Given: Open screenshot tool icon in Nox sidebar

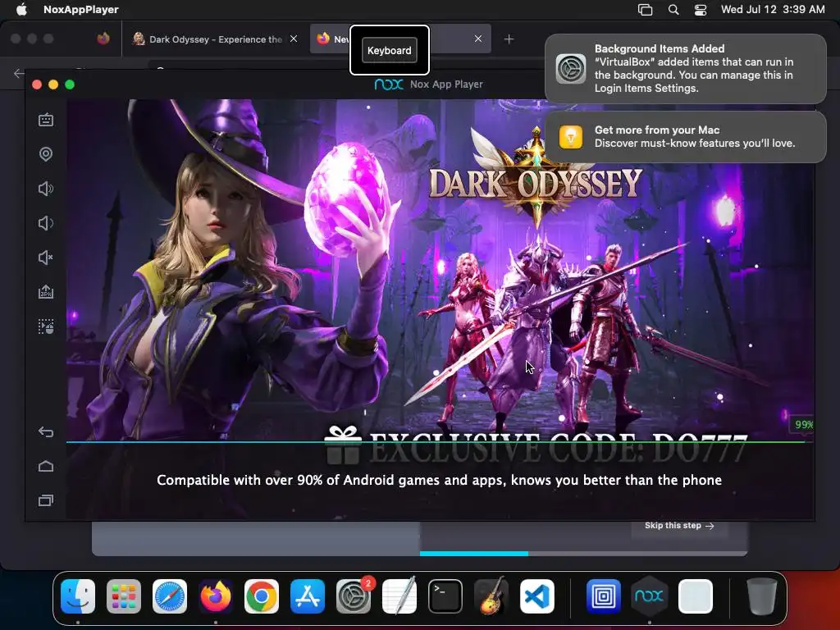Looking at the screenshot, I should [x=46, y=326].
